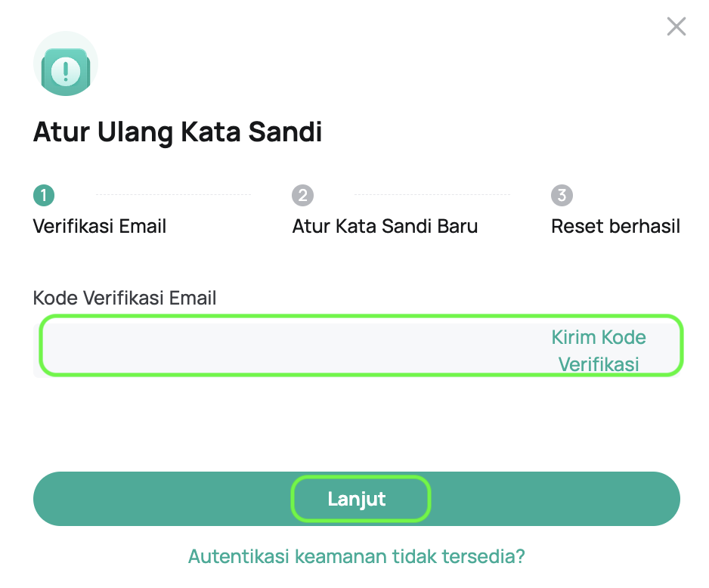Go to the Verifikasi Email step
Viewport: 709px width, 588px height.
coord(100,226)
